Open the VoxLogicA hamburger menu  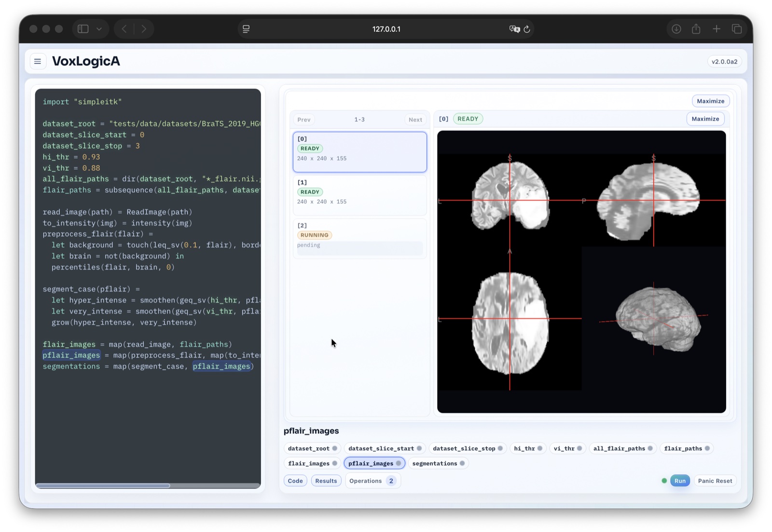[38, 61]
